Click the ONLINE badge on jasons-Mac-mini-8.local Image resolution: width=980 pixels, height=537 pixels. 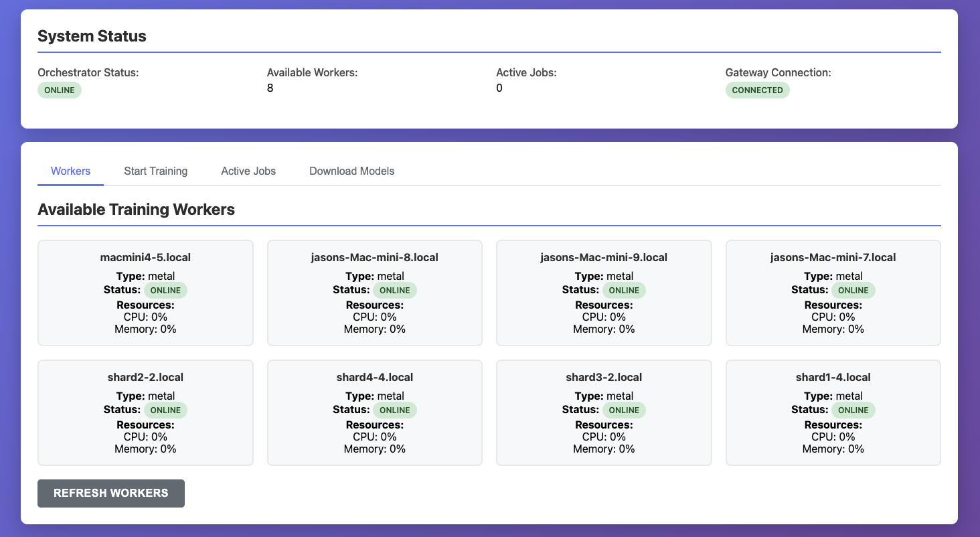395,290
